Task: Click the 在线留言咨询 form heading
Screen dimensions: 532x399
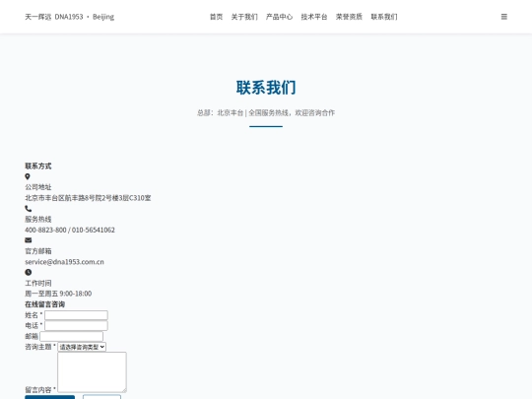Action: (44, 304)
